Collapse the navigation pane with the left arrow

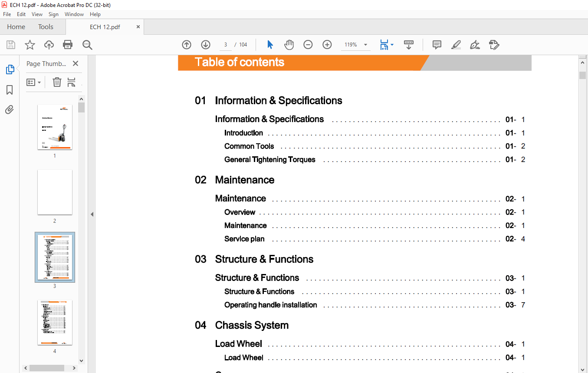tap(92, 214)
